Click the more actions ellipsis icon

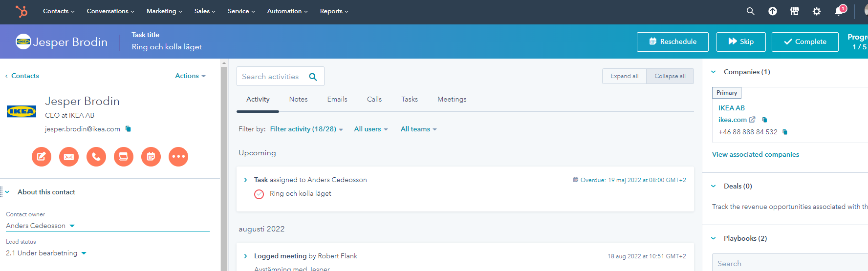(x=178, y=157)
